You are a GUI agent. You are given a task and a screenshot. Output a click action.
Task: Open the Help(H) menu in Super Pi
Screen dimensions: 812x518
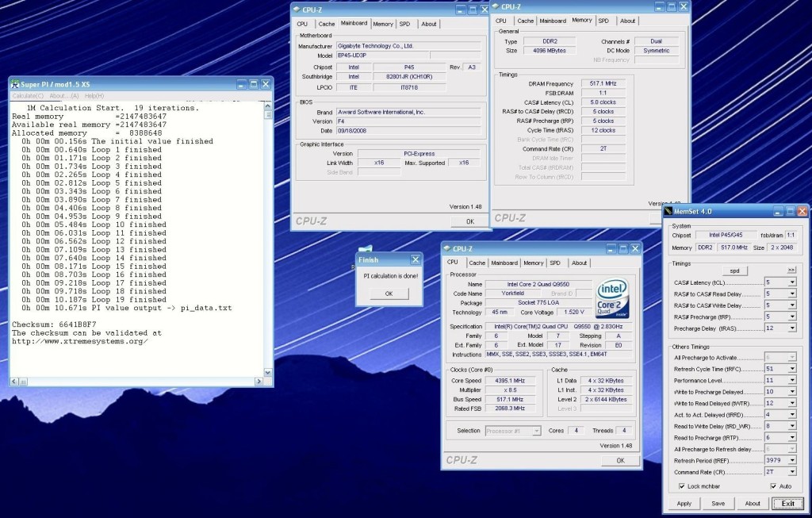tap(94, 96)
